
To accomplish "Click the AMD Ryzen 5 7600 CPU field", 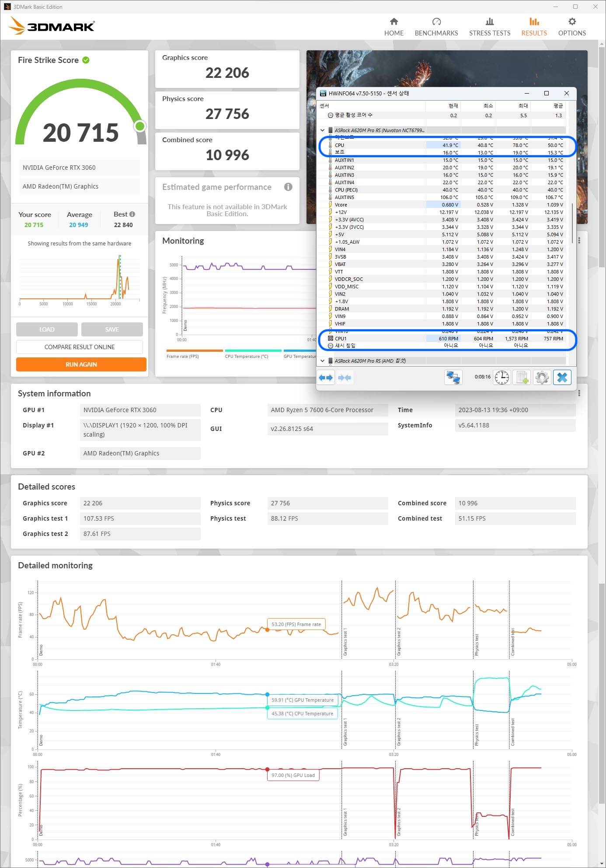I will tap(327, 410).
